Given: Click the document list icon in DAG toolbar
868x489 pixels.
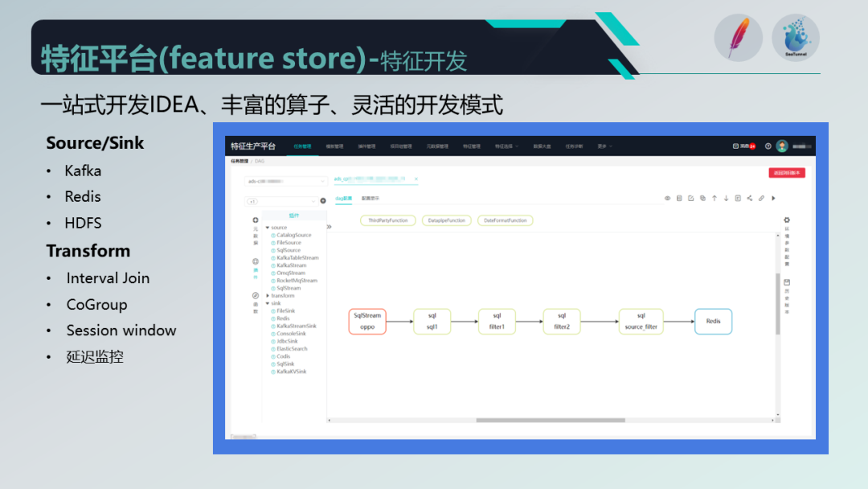Looking at the screenshot, I should point(679,199).
